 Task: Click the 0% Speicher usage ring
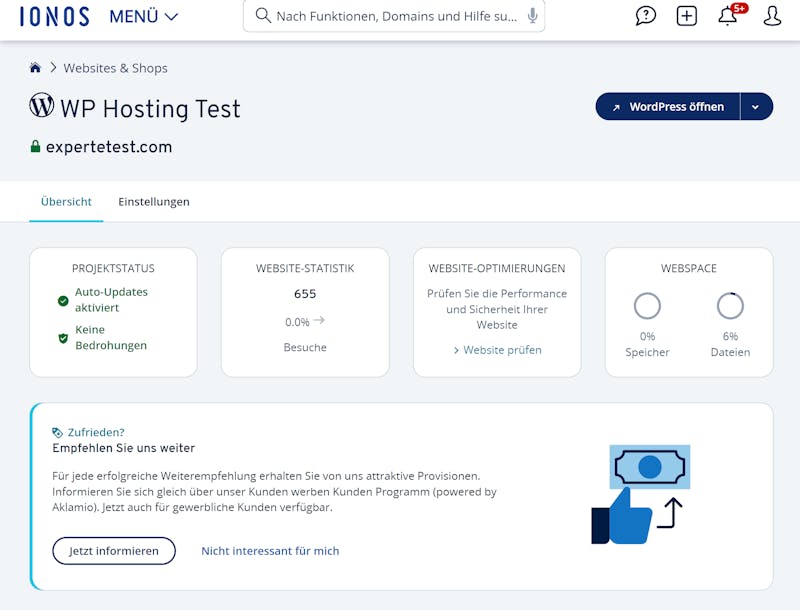click(x=647, y=306)
